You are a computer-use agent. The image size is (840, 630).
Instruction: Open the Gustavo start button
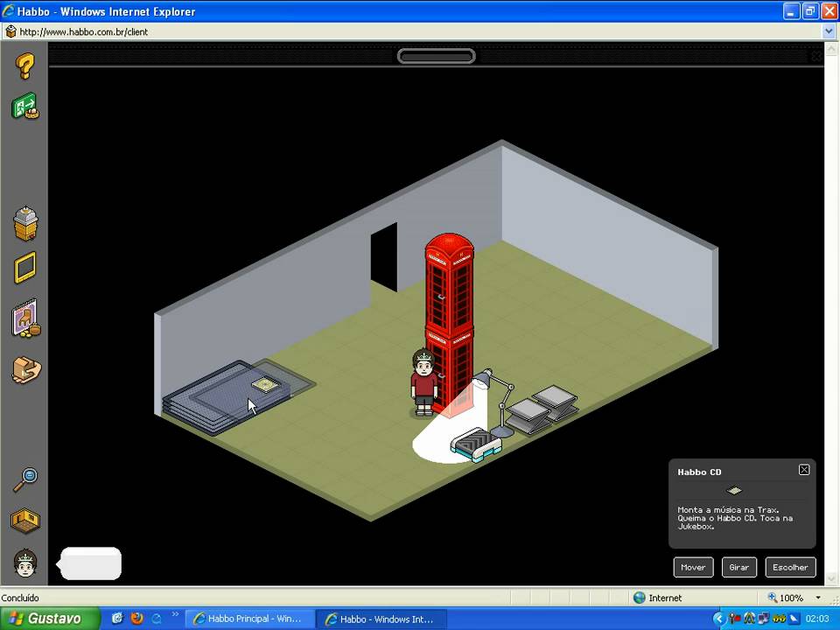pyautogui.click(x=49, y=619)
